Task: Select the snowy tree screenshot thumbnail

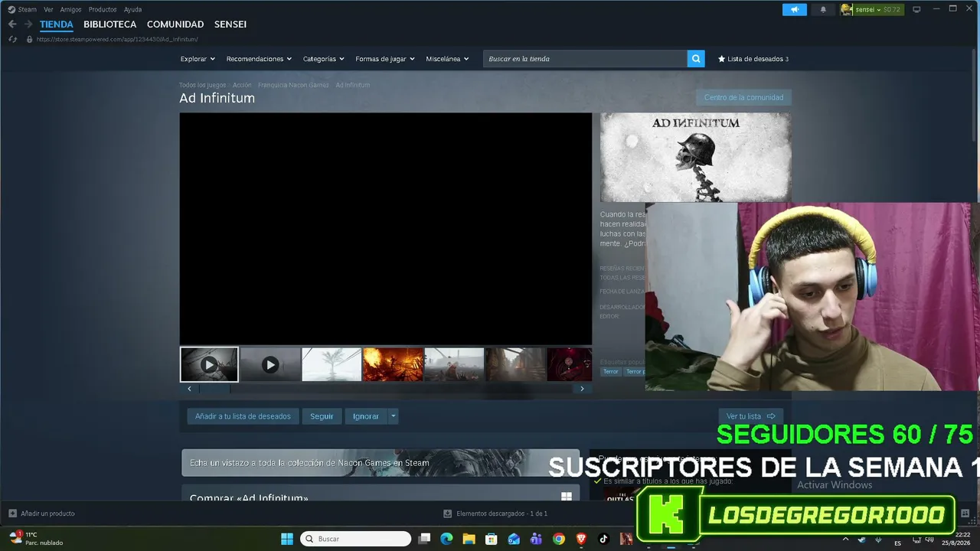Action: click(332, 365)
